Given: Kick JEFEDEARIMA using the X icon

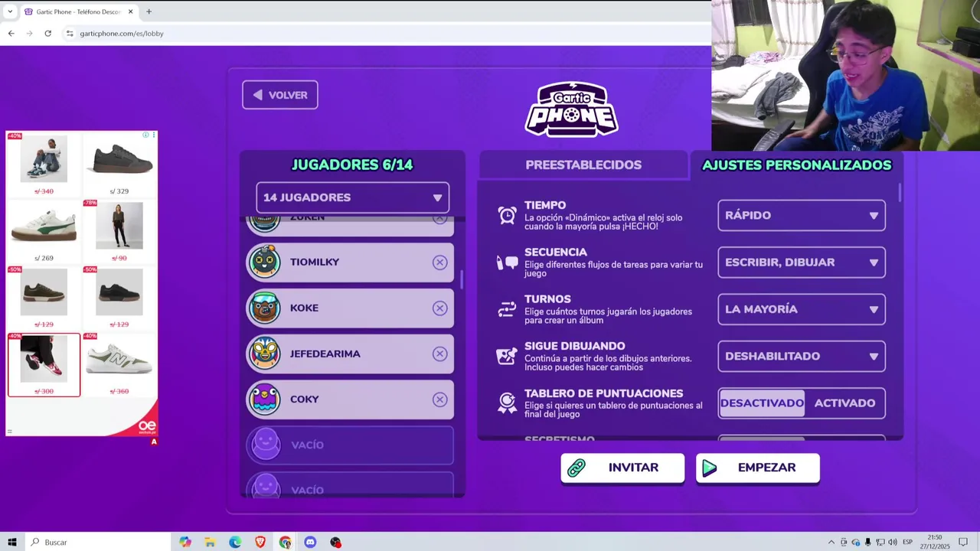Looking at the screenshot, I should (x=439, y=354).
